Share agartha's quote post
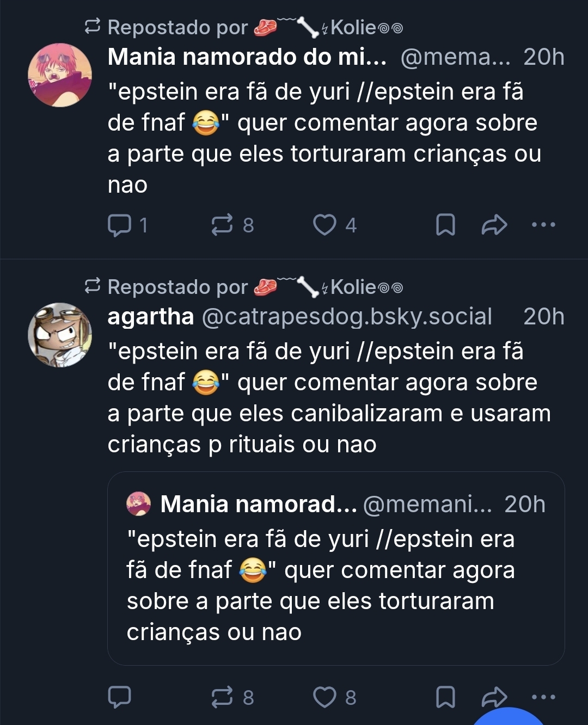This screenshot has height=725, width=588. (x=494, y=696)
